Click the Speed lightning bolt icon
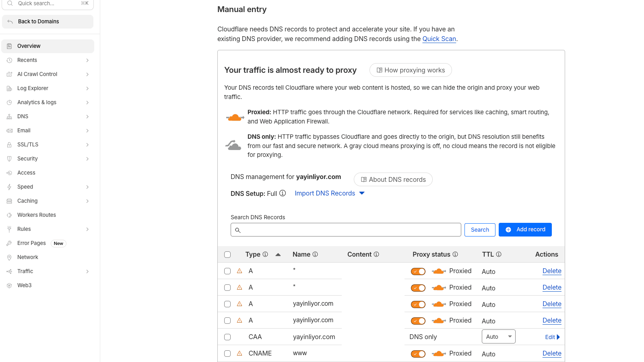This screenshot has height=362, width=644. pos(9,187)
